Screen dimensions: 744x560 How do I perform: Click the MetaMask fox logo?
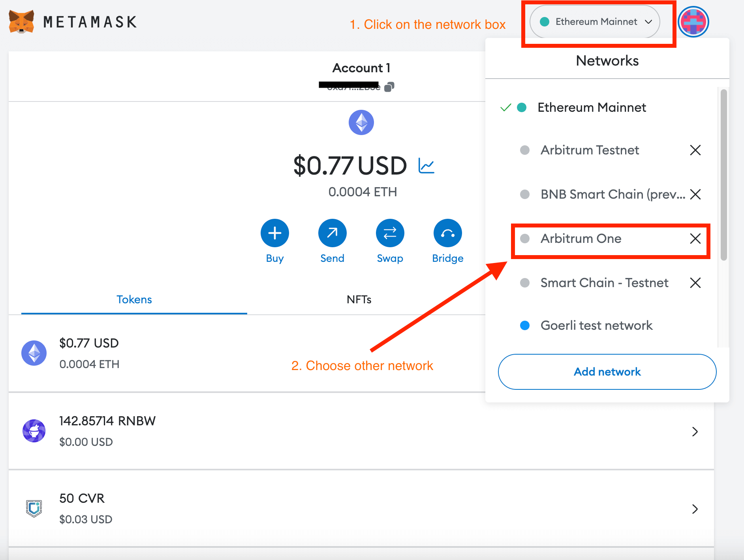click(21, 22)
